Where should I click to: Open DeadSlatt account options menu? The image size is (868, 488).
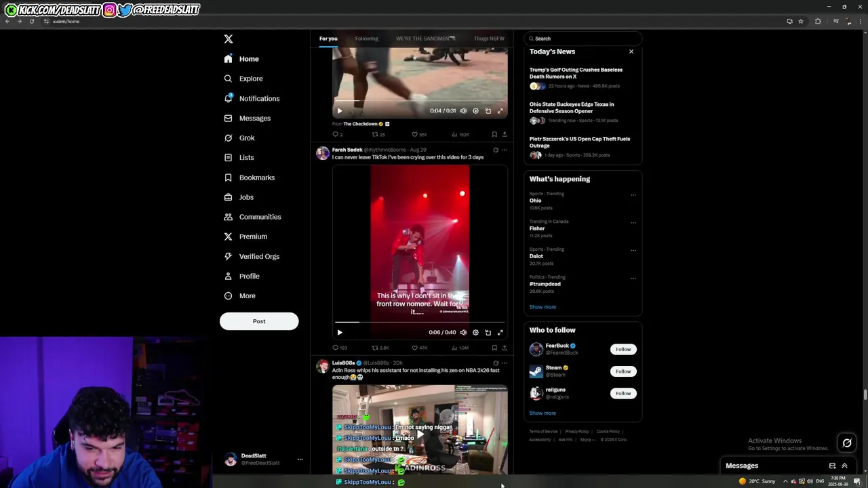tap(300, 460)
